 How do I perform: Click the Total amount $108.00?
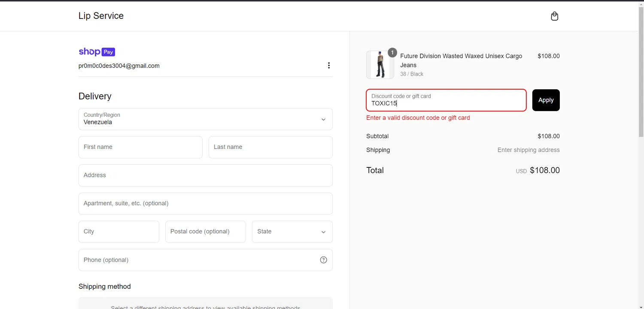[545, 170]
